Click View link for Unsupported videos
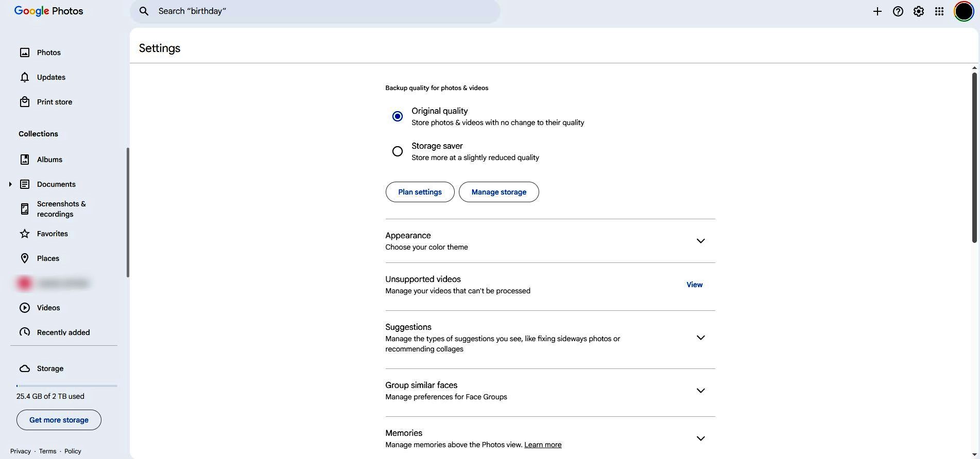 point(694,285)
